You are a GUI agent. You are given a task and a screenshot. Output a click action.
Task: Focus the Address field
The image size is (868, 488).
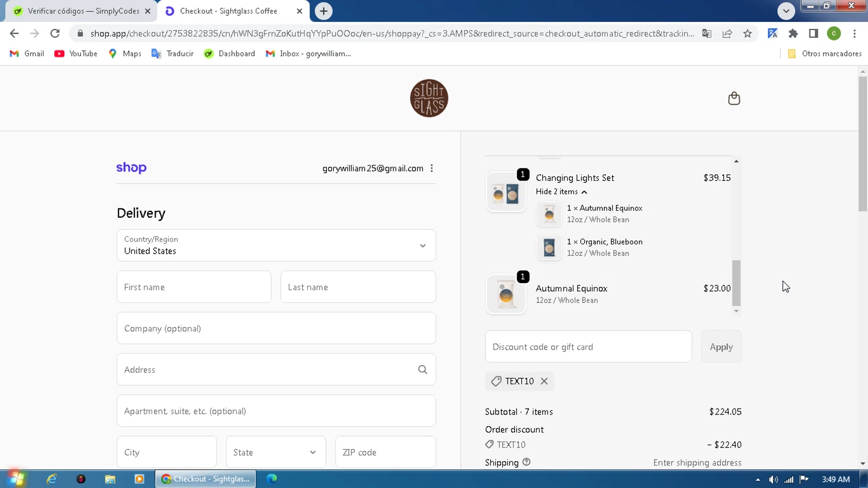coord(276,369)
